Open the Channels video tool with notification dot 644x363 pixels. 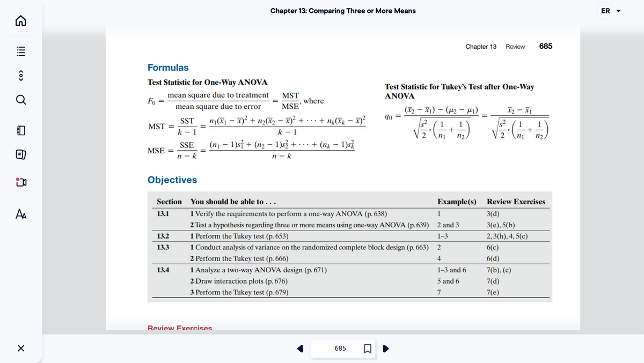(21, 182)
